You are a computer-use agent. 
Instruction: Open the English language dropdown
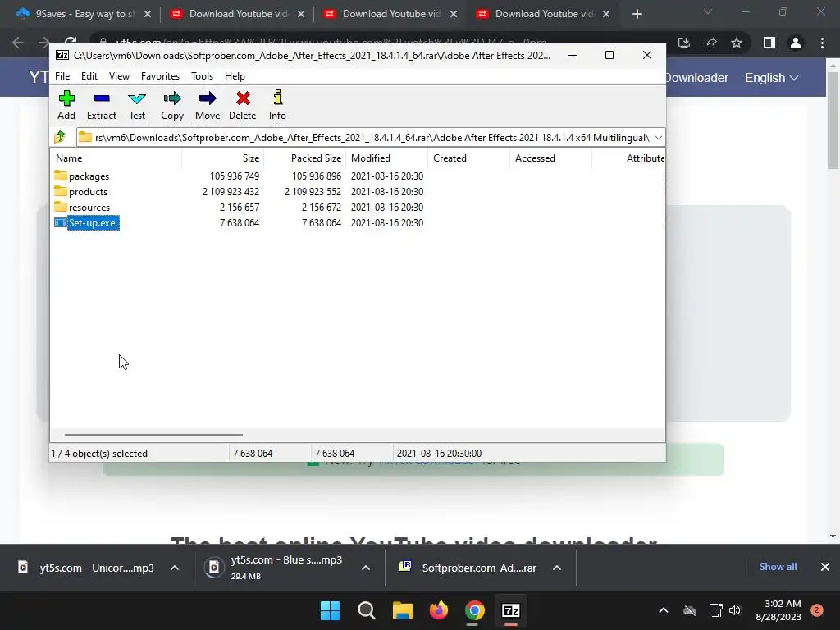771,78
